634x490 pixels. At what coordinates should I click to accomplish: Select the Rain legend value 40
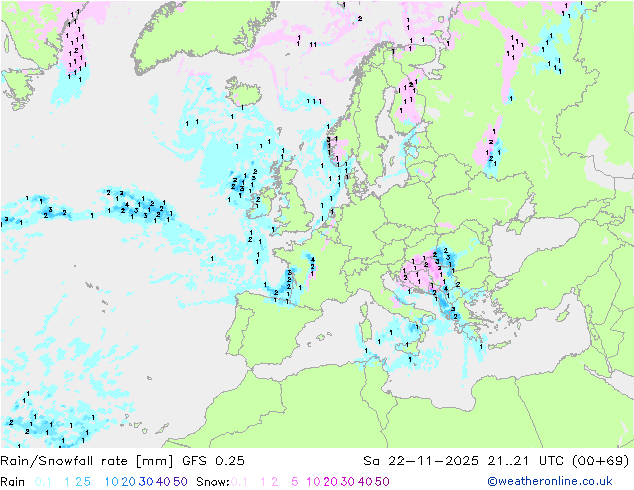coord(163,482)
